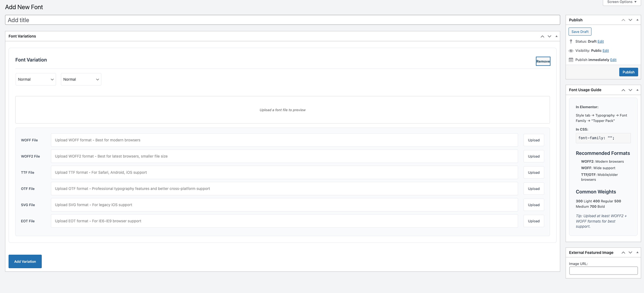Viewport: 644px width, 293px height.
Task: Move Font Variations panel down
Action: 549,36
